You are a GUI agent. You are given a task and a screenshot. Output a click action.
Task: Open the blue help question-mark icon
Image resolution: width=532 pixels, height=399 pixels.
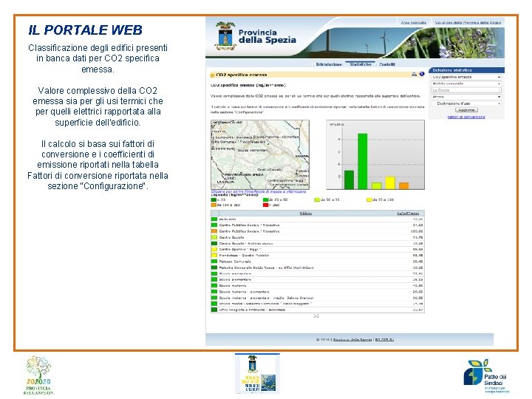click(422, 74)
